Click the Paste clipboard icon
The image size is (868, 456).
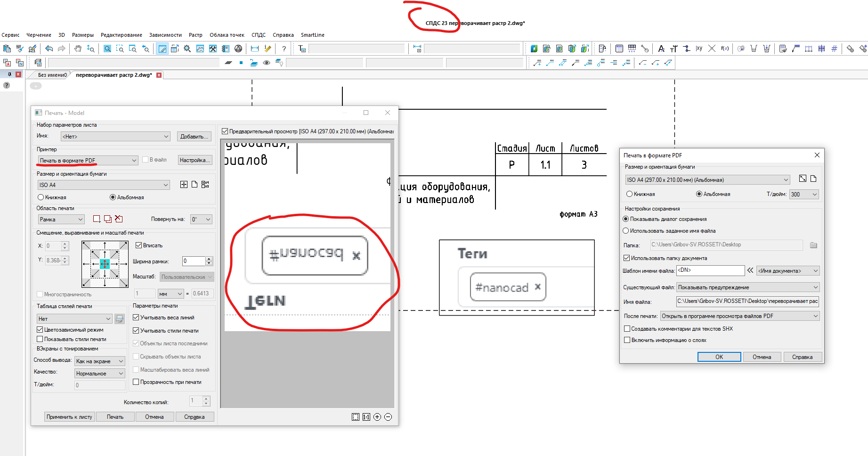click(7, 49)
